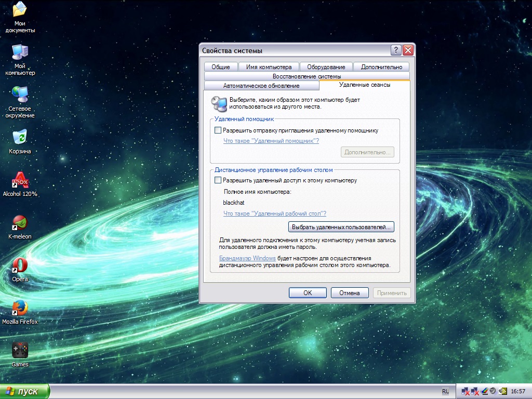The image size is (532, 399).
Task: Check allow remote access to this computer
Action: (x=218, y=180)
